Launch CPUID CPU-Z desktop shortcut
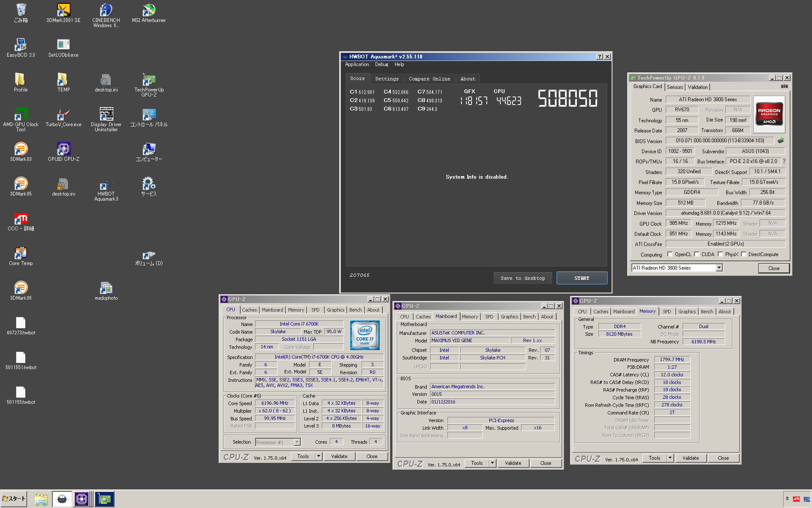812x508 pixels. [63, 152]
